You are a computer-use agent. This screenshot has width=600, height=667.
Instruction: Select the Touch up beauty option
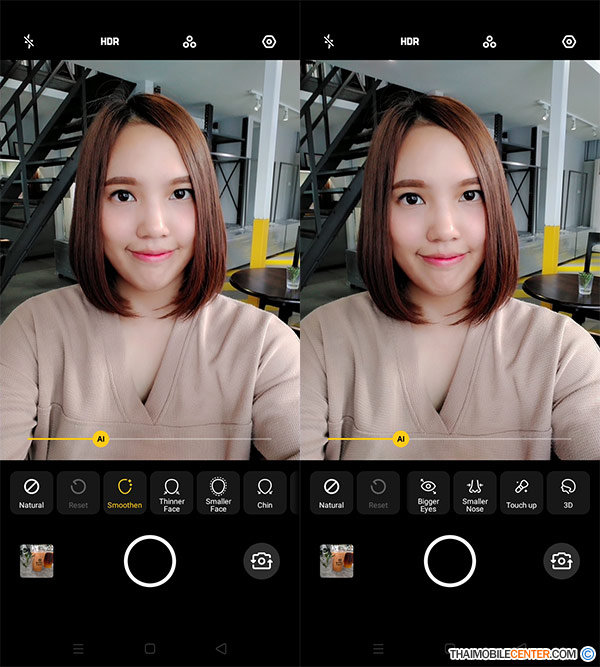tap(521, 492)
